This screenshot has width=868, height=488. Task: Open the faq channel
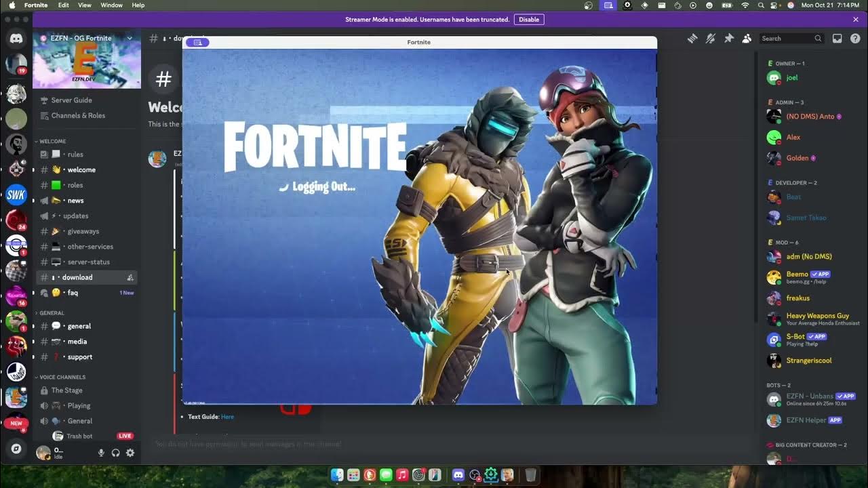coord(87,293)
